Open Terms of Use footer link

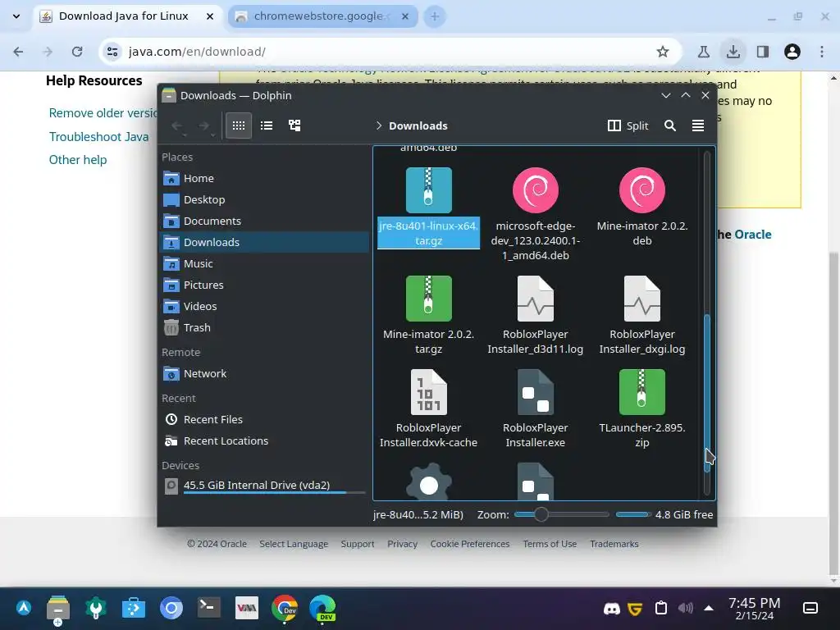(550, 544)
